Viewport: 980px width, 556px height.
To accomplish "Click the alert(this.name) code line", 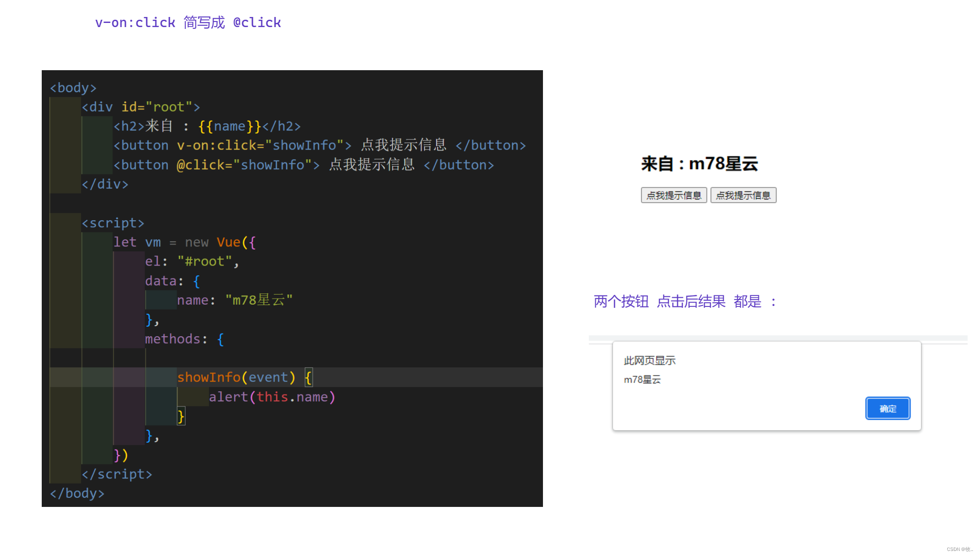I will point(272,397).
